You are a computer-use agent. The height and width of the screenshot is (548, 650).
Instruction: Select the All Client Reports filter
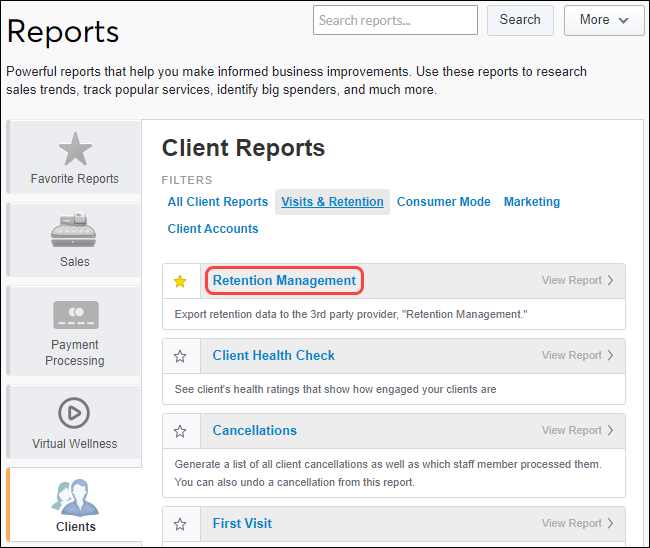(x=218, y=202)
